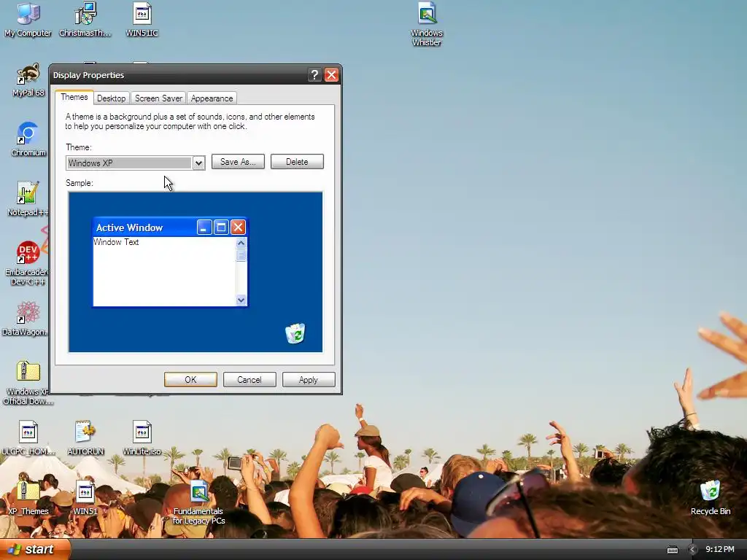Click the sample window scroll up arrow
747x560 pixels.
(x=241, y=243)
